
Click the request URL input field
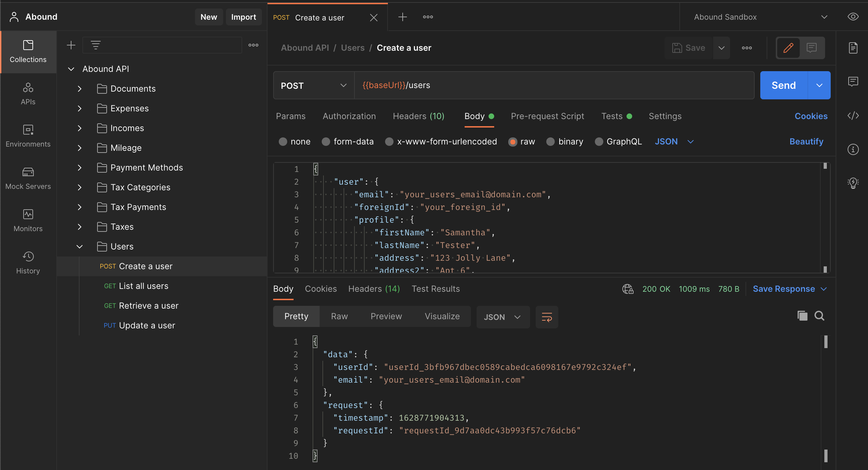(554, 86)
